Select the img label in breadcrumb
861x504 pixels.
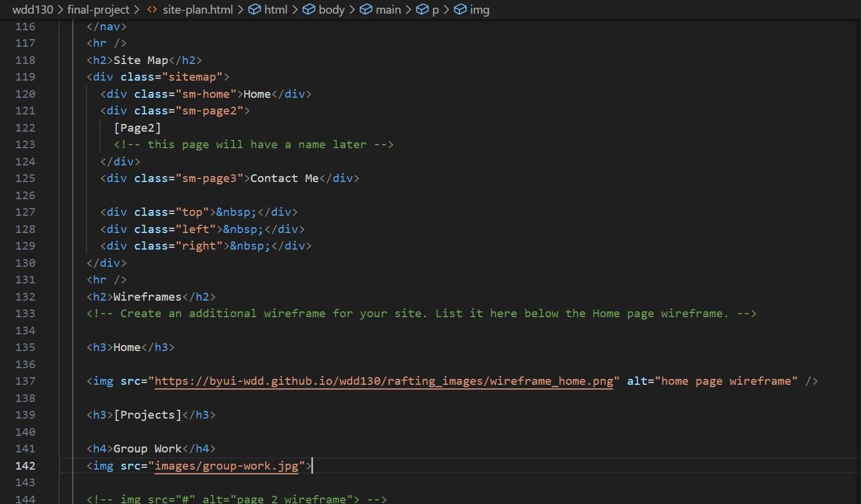[x=480, y=9]
